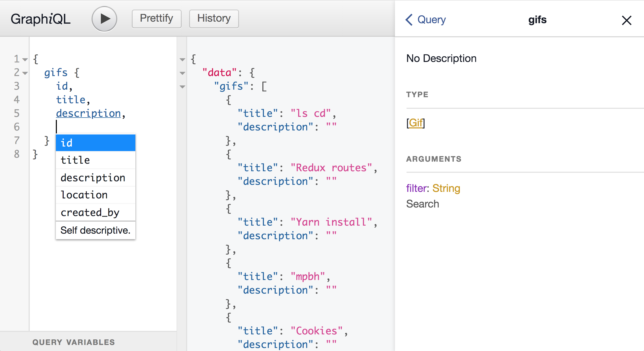Viewport: 644px width, 351px height.
Task: Place cursor on 'title,' at line 4
Action: click(73, 100)
